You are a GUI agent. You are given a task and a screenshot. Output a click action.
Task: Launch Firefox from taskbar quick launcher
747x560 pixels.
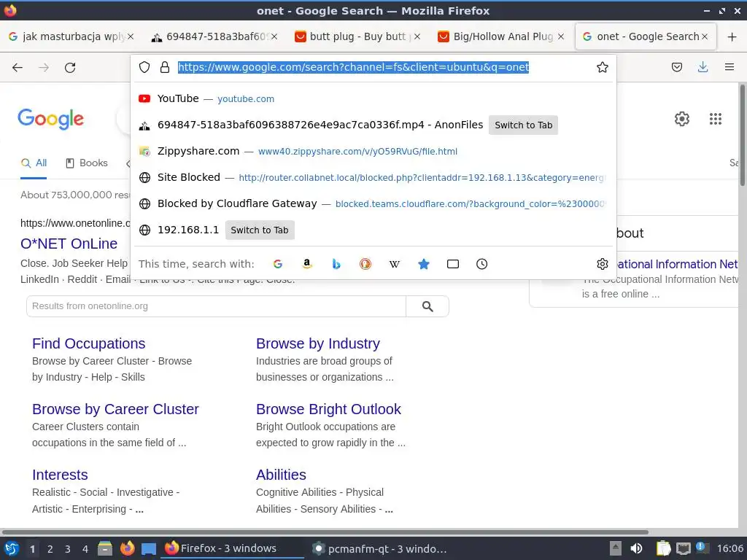pyautogui.click(x=127, y=548)
